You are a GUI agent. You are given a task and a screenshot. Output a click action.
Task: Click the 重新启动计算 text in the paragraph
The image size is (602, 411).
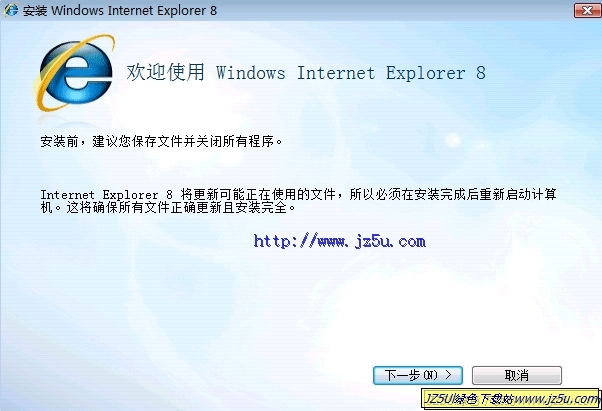pos(518,195)
